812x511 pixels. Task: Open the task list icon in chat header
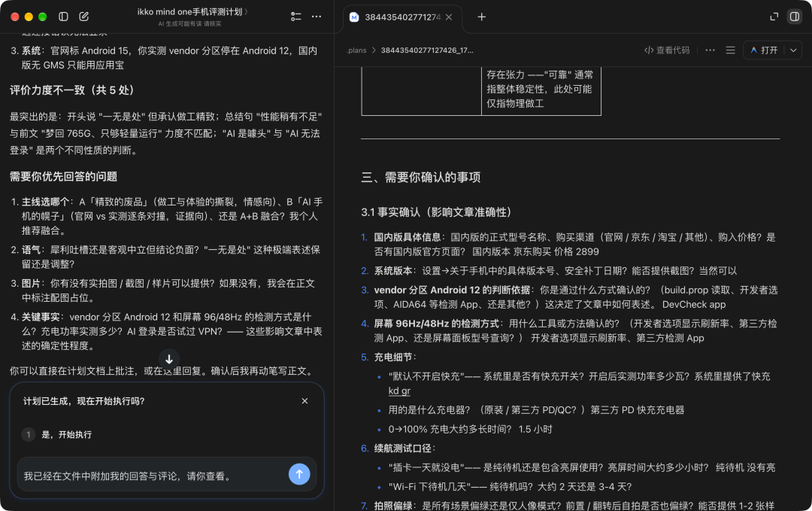[295, 17]
